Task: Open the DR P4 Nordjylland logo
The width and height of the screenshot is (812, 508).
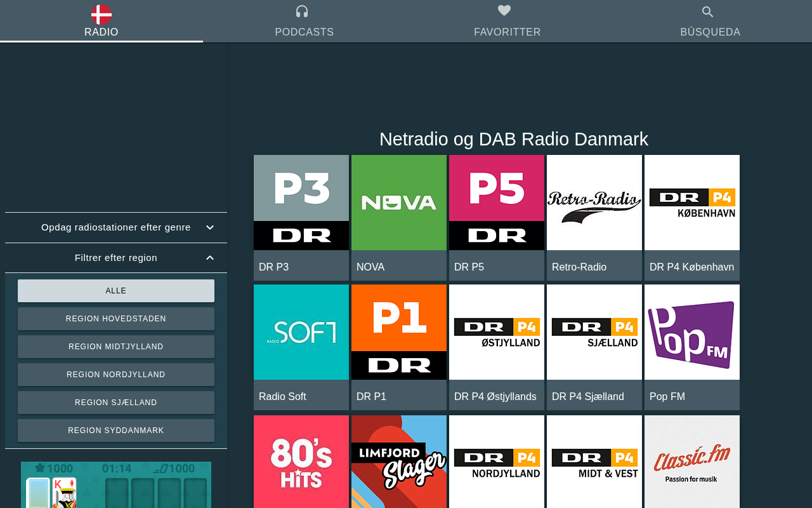Action: click(x=497, y=462)
